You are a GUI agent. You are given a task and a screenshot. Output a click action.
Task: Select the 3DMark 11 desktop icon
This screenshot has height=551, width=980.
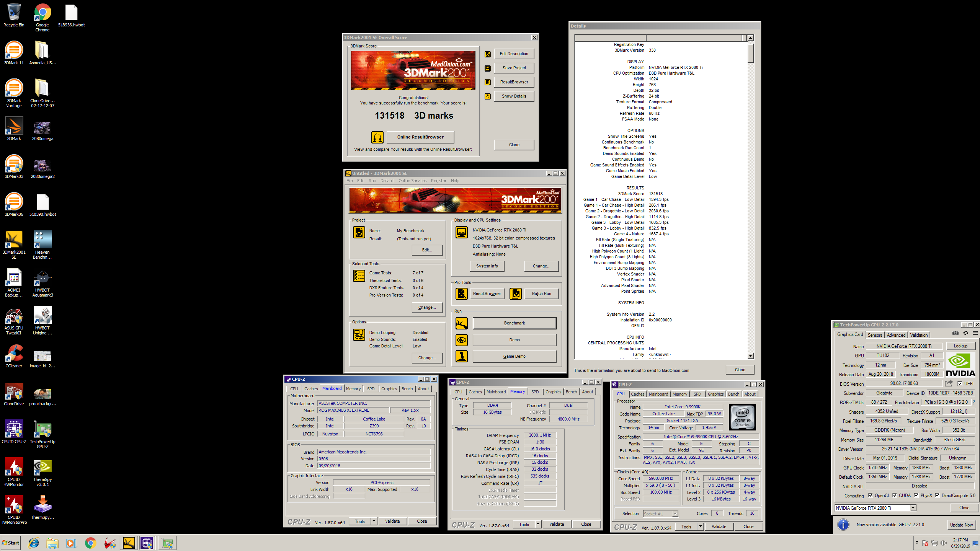pyautogui.click(x=14, y=53)
